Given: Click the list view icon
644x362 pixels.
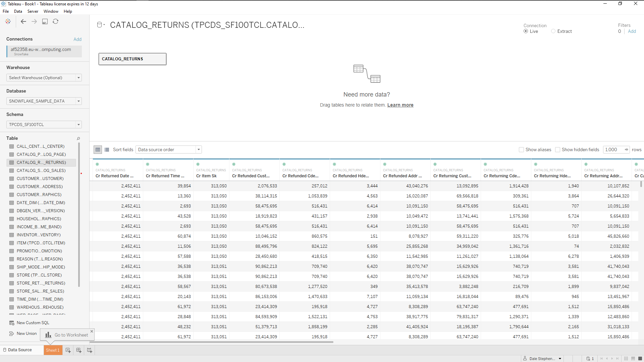Looking at the screenshot, I should [107, 149].
